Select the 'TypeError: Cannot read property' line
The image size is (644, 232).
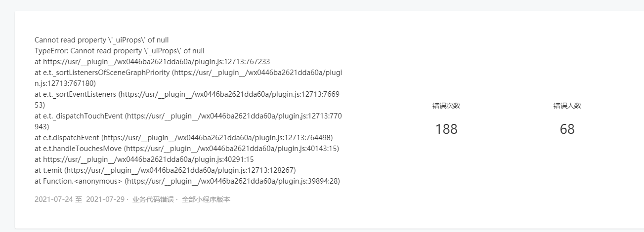tap(119, 51)
